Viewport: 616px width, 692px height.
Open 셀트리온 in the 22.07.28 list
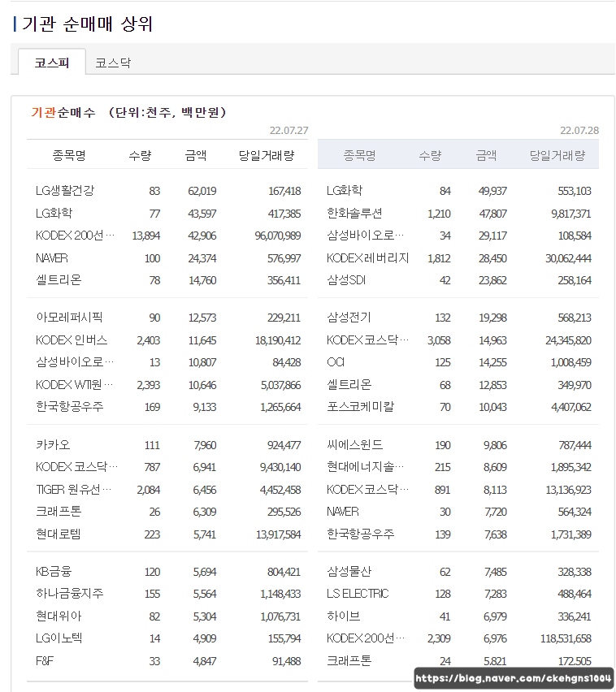(349, 385)
